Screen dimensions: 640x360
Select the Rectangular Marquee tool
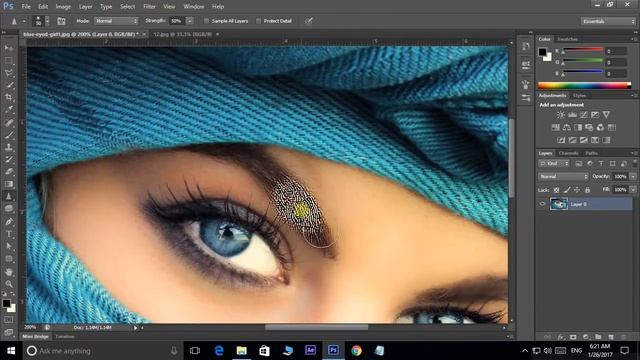coord(9,60)
